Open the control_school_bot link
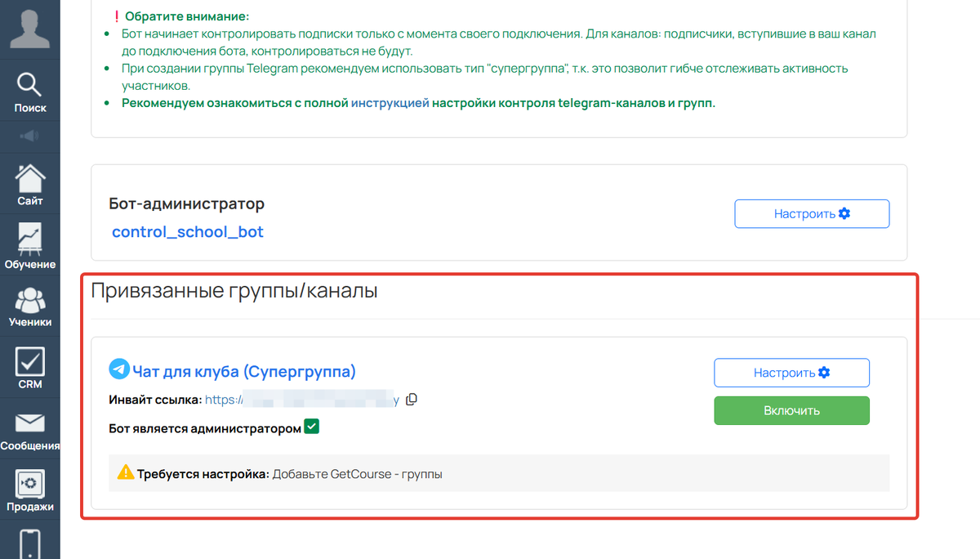This screenshot has height=559, width=980. click(x=187, y=232)
